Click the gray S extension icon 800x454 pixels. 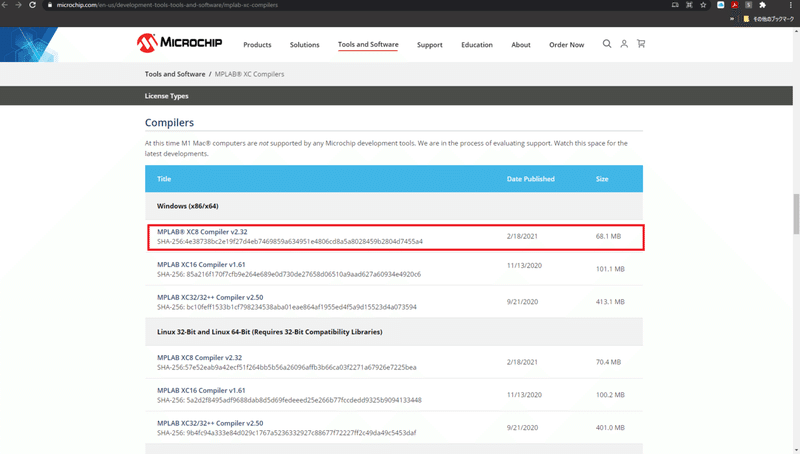point(748,5)
